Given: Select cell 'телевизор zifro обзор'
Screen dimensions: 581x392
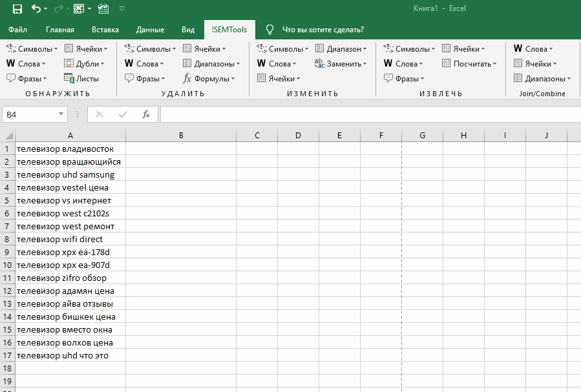Looking at the screenshot, I should 70,278.
